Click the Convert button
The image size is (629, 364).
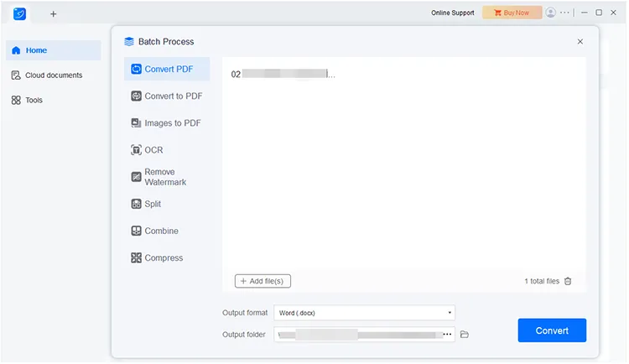point(552,330)
